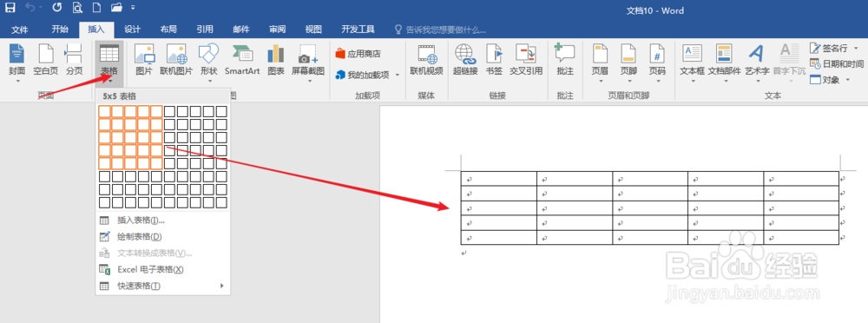Screen dimensions: 868x323
Task: Expand the 对象 object dropdown arrow
Action: coord(847,81)
